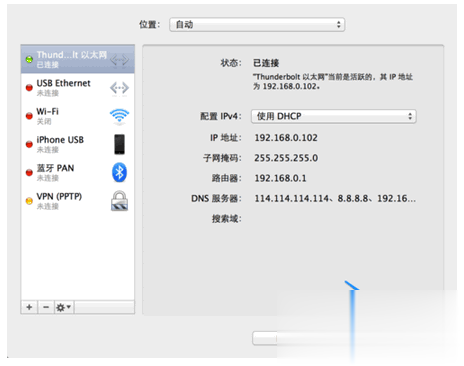Open the gear action menu below service list
The height and width of the screenshot is (366, 464).
pos(64,307)
